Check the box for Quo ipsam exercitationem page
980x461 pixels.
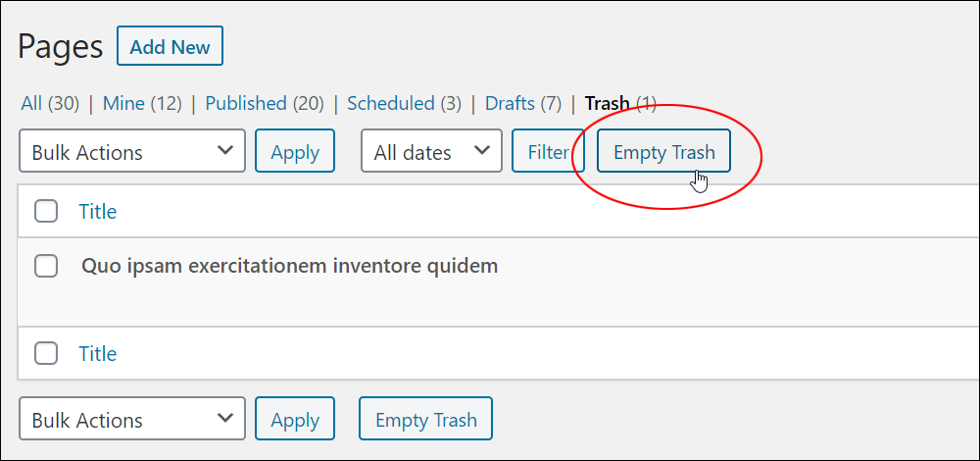click(x=46, y=266)
